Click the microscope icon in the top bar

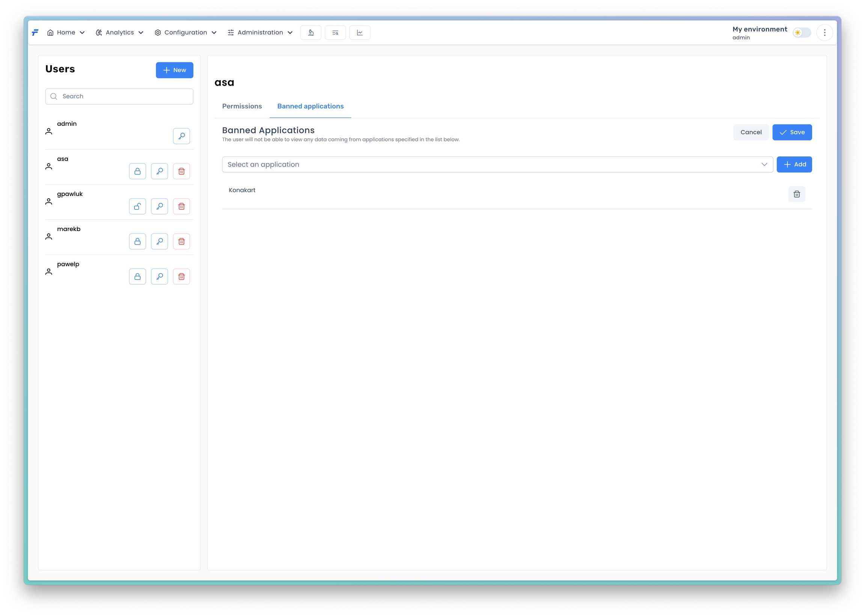[x=310, y=33]
